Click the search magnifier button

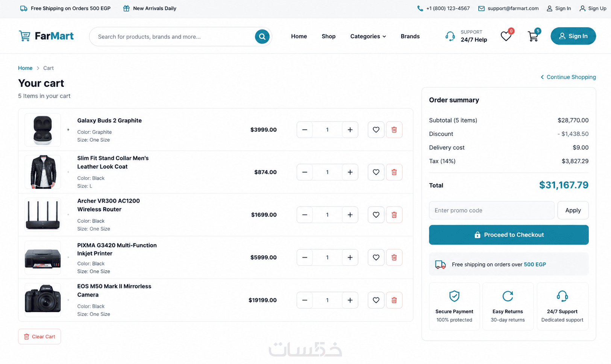coord(262,36)
